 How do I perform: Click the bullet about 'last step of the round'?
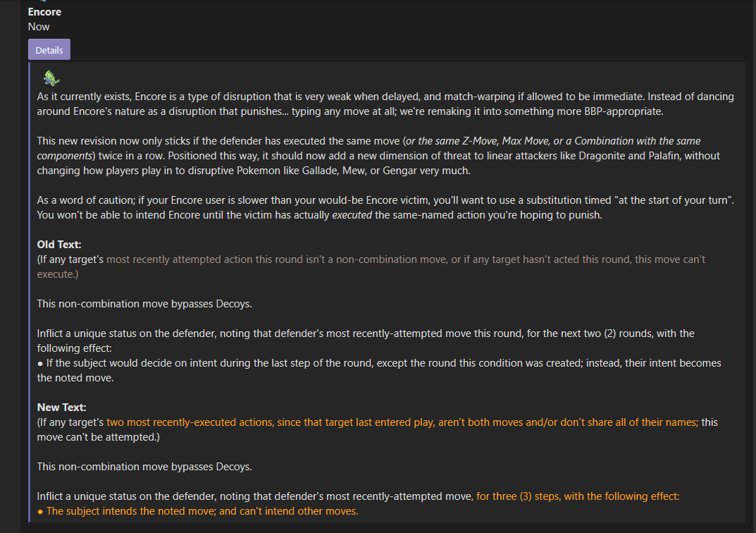(x=379, y=370)
